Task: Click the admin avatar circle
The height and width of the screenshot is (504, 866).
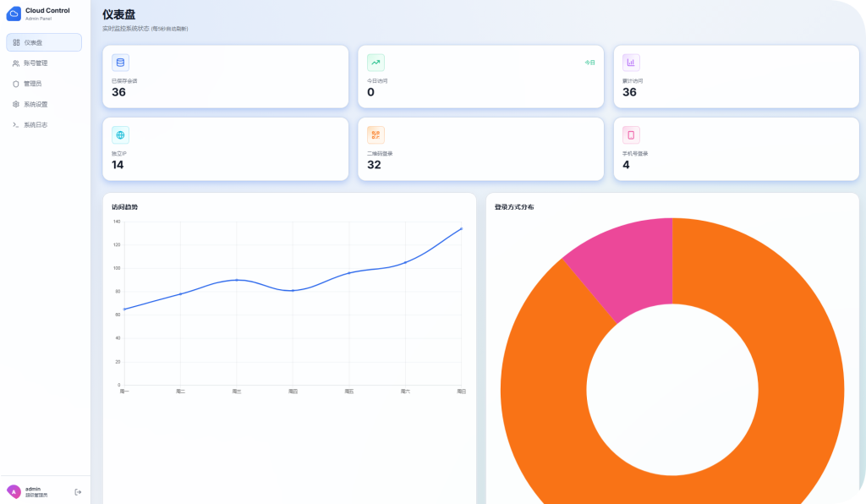Action: coord(14,491)
